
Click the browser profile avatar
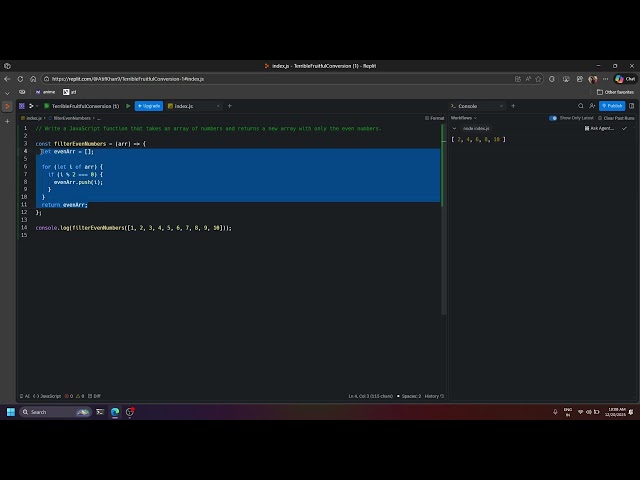[593, 79]
